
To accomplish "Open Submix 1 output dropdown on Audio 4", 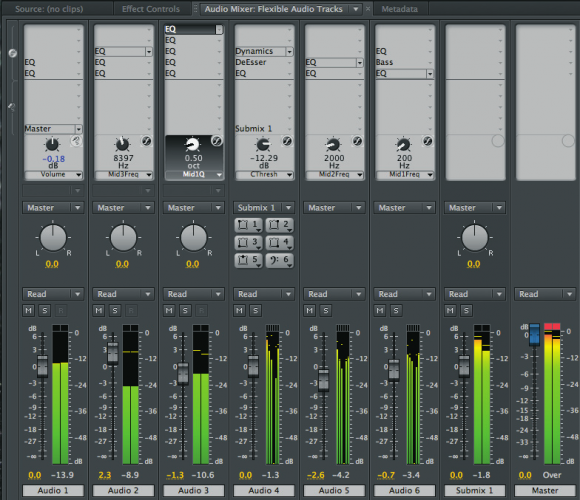I will pyautogui.click(x=264, y=207).
